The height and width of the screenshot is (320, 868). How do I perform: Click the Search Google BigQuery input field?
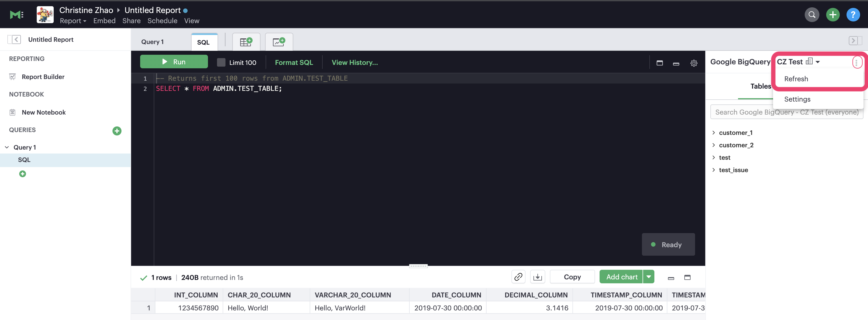(x=786, y=111)
